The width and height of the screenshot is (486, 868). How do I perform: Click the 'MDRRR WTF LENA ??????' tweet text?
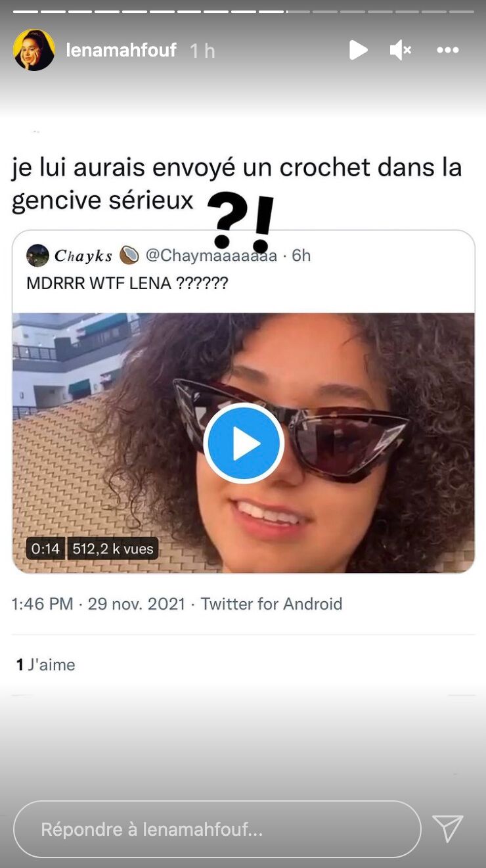(127, 284)
